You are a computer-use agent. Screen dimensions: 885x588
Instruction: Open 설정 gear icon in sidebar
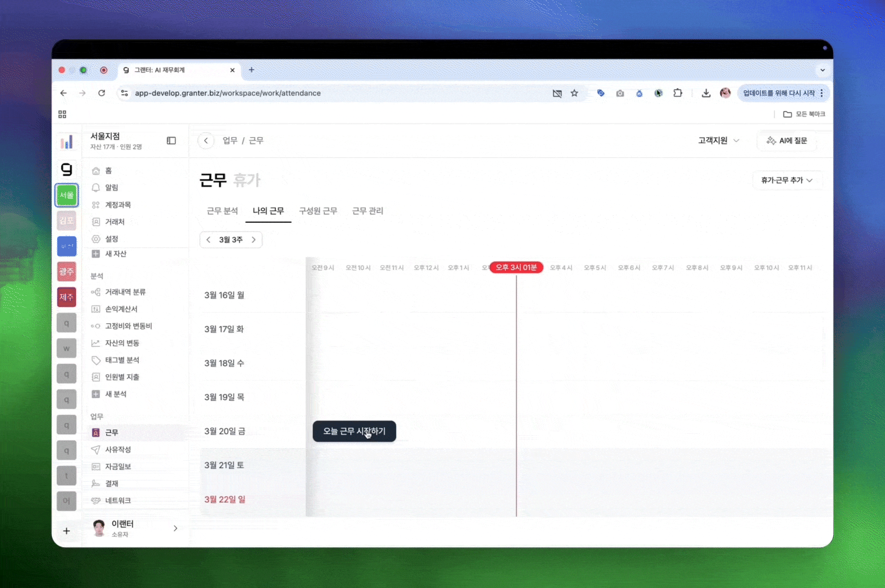pyautogui.click(x=96, y=239)
